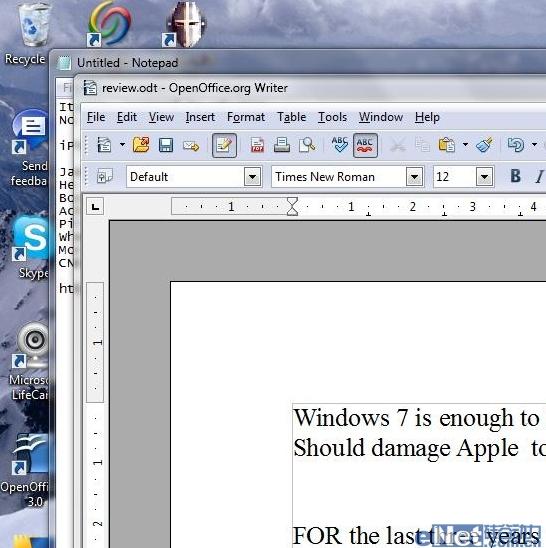Click the Document as E-mail icon

(191, 146)
